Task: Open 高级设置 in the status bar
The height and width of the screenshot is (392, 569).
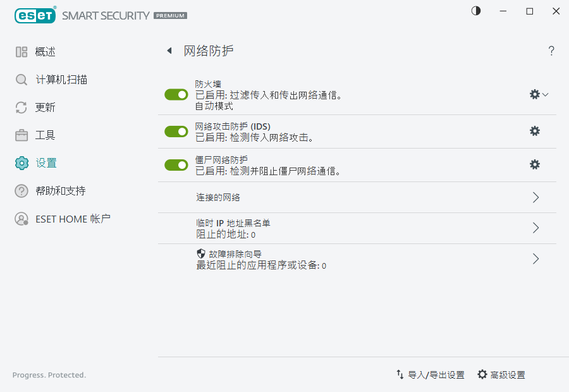Action: click(503, 374)
